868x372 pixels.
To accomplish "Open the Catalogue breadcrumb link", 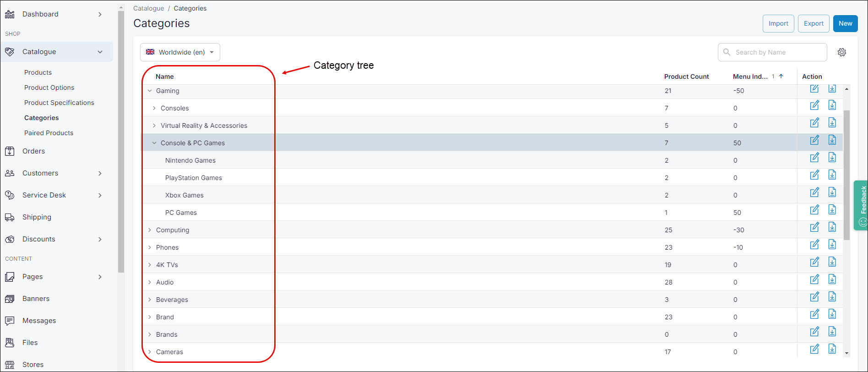I will click(148, 8).
